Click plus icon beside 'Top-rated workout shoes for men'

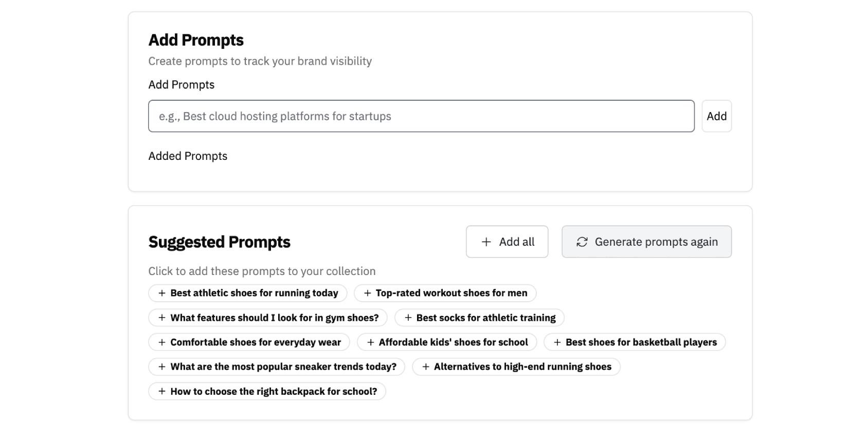[x=367, y=293]
